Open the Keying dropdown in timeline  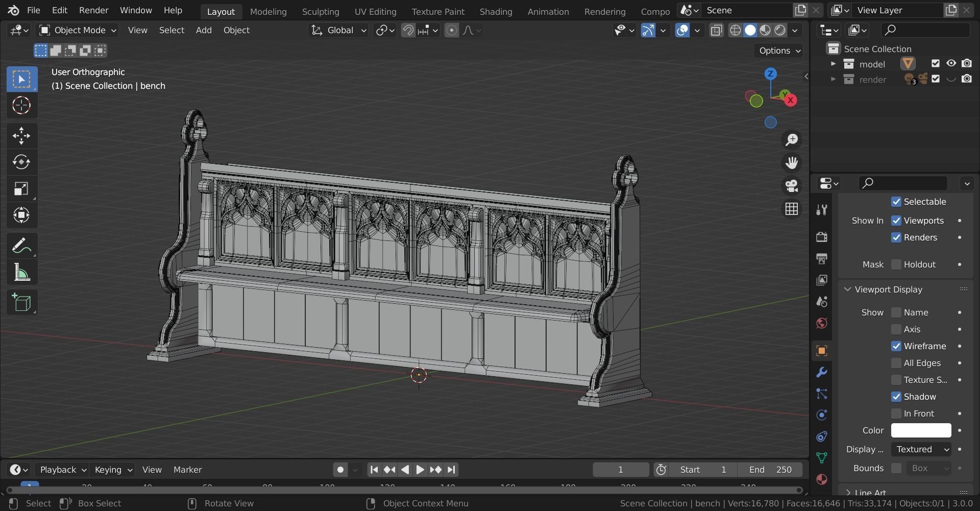[113, 470]
